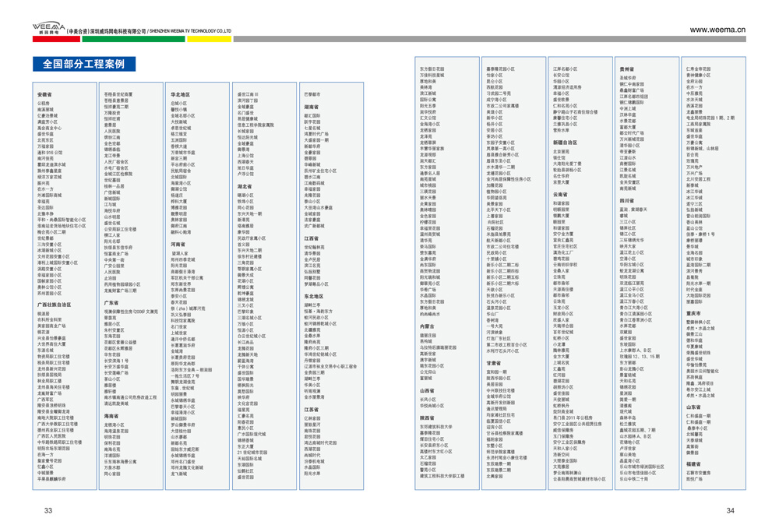Select the entry 信息工程学院家属院
This screenshot has height=532, width=779.
pyautogui.click(x=256, y=125)
